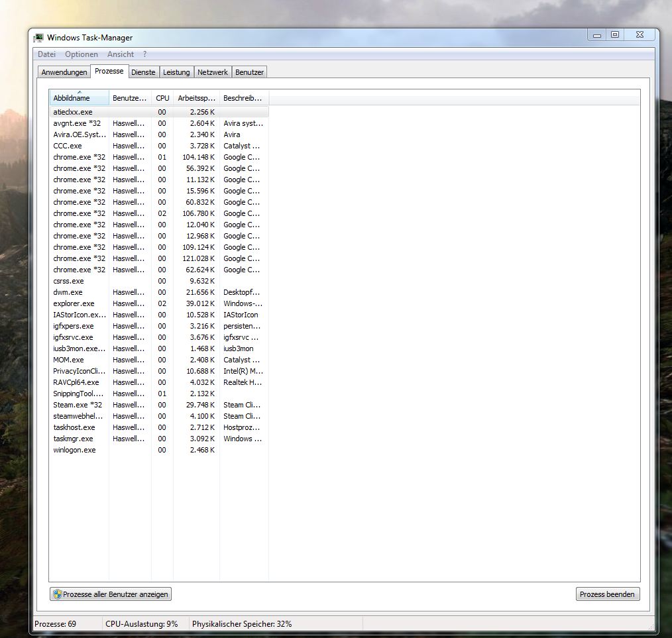
Task: Select the CCC.exe process
Action: (x=159, y=146)
